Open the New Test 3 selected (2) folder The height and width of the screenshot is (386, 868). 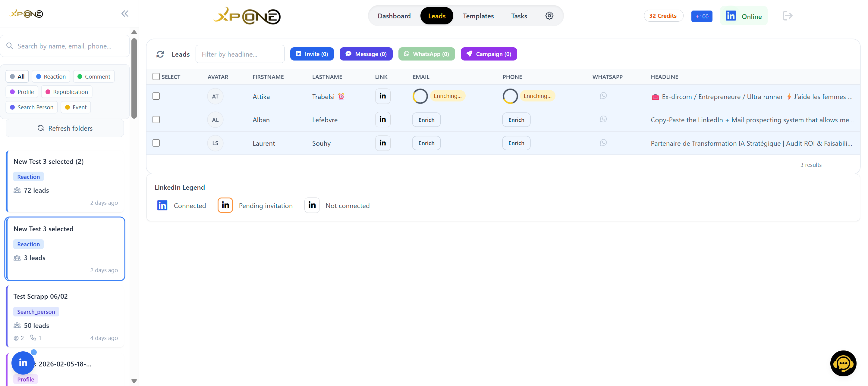click(x=65, y=182)
